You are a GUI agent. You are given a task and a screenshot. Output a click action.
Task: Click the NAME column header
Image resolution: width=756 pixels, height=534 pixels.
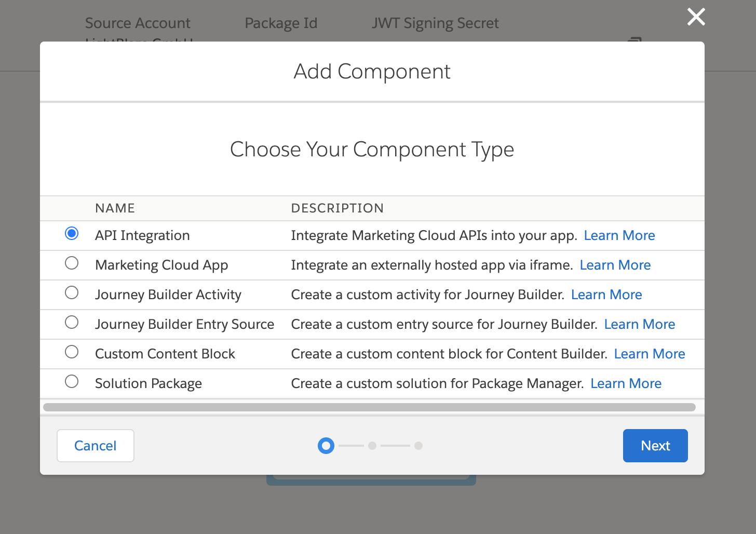coord(115,208)
